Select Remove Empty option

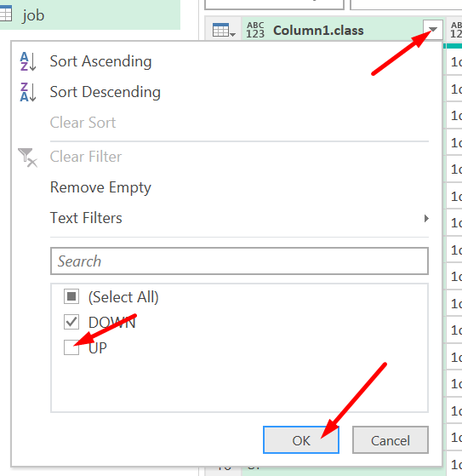100,187
